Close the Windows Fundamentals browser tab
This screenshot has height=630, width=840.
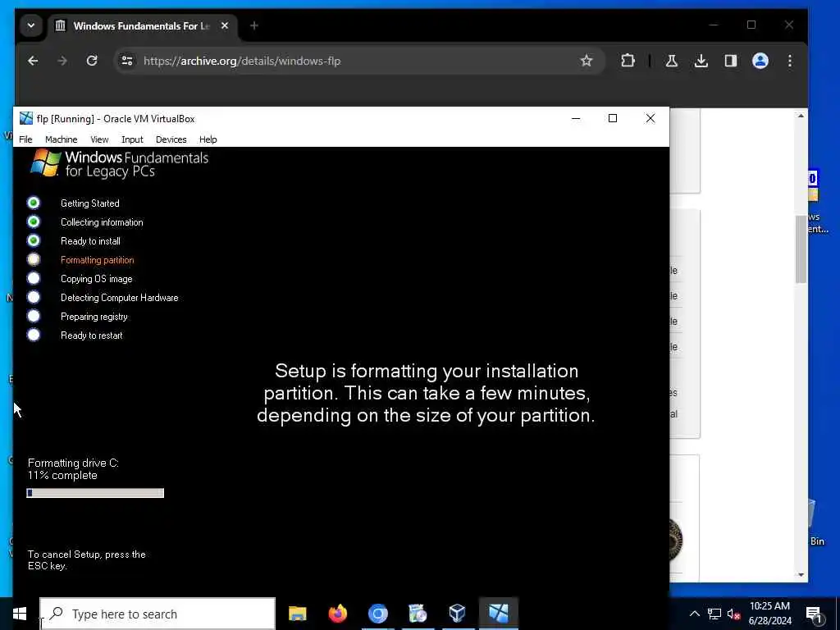tap(225, 25)
